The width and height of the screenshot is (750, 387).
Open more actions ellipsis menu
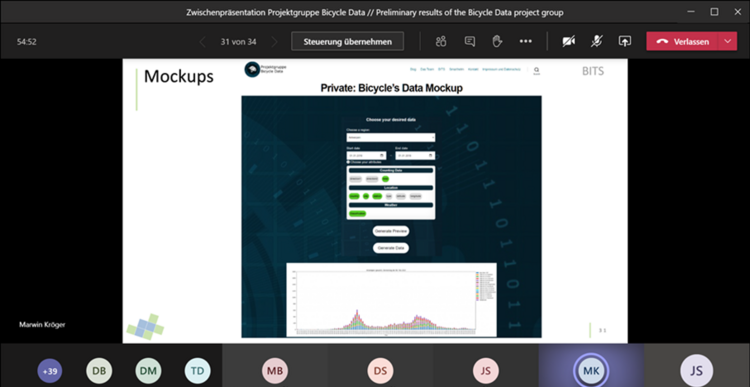point(526,42)
